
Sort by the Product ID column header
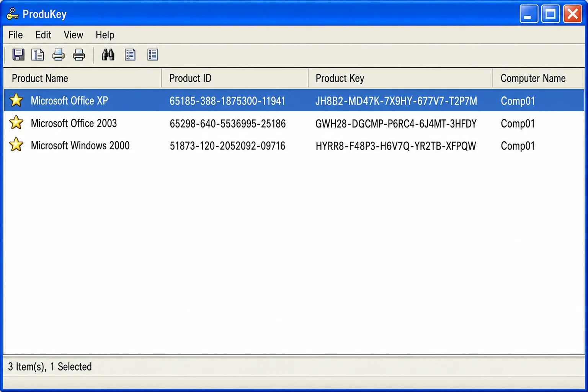235,78
